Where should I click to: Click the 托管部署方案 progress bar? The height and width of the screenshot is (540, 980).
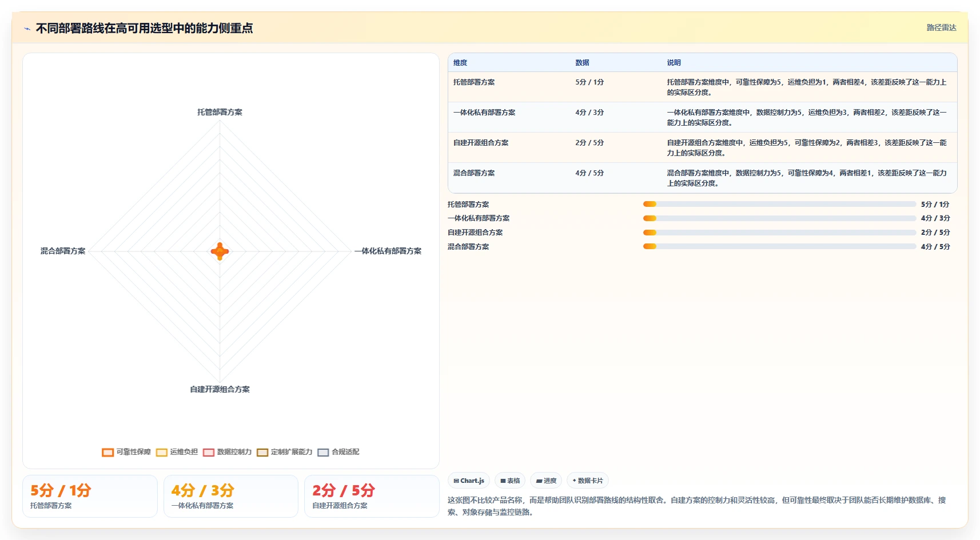click(x=779, y=204)
